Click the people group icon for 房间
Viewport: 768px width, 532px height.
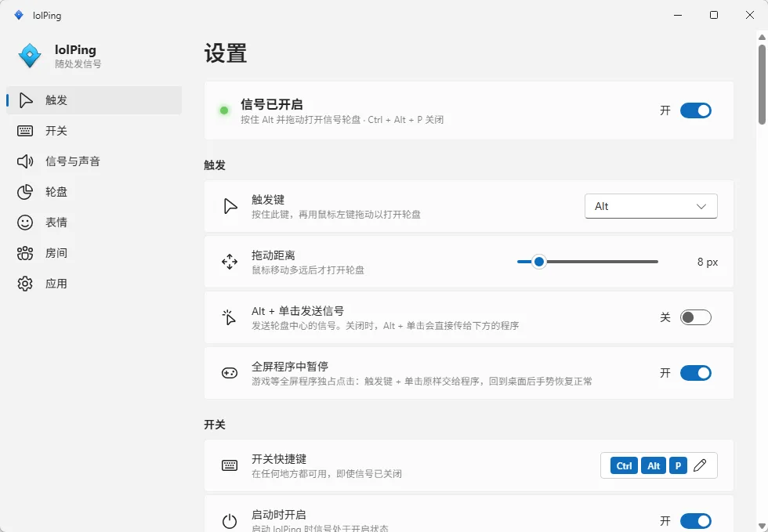coord(25,253)
